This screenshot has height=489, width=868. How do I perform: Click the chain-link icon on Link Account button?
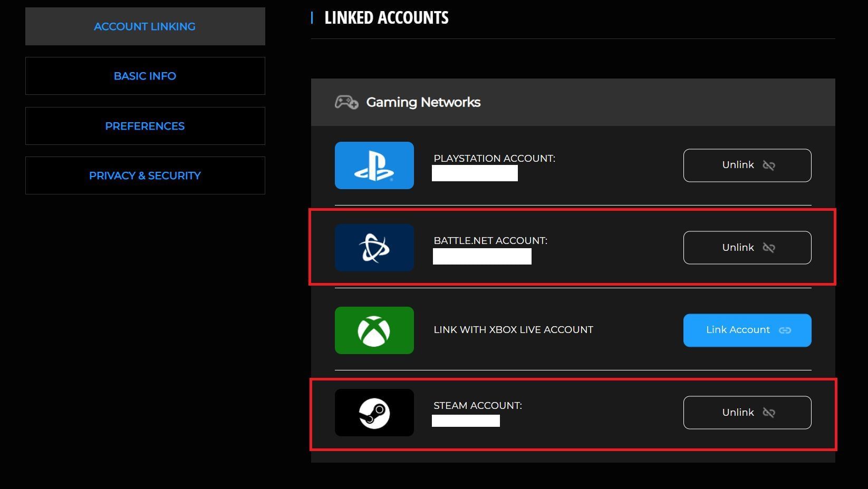point(785,330)
